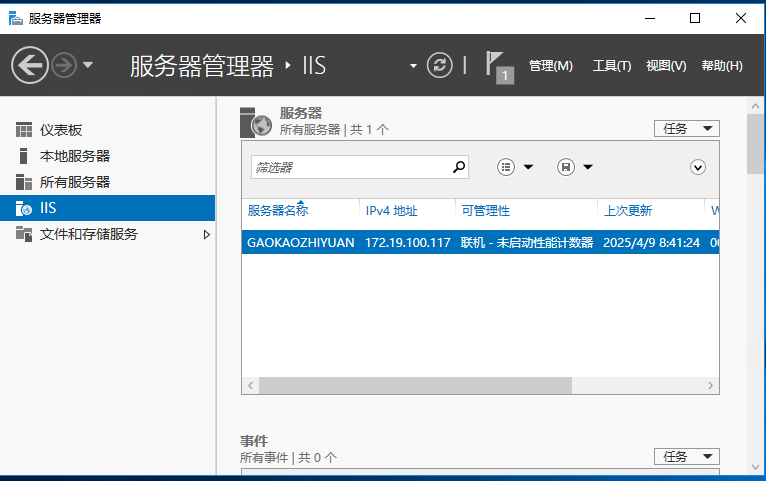The height and width of the screenshot is (481, 766).
Task: Expand the filter criteria chevron button
Action: coord(698,167)
